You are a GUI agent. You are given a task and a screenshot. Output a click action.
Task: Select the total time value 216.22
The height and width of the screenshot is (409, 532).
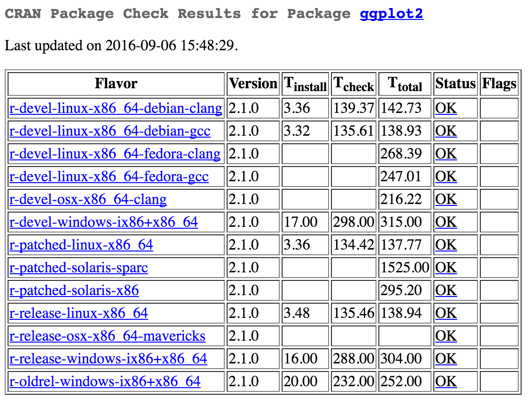401,199
